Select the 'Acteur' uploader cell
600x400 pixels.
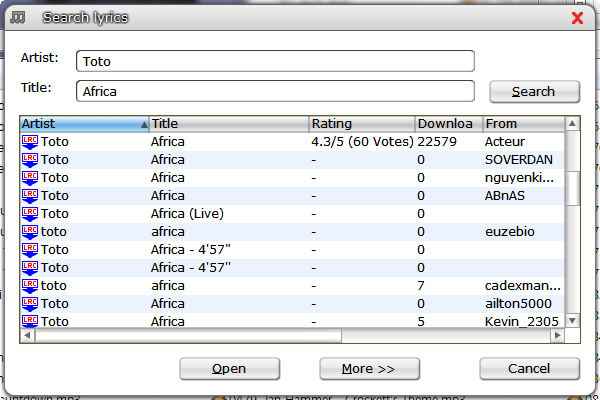coord(505,142)
